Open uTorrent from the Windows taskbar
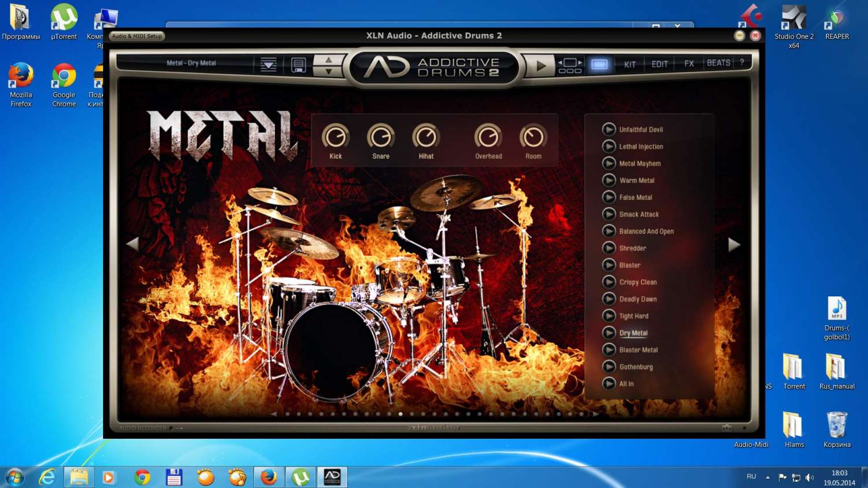The image size is (868, 488). point(300,477)
